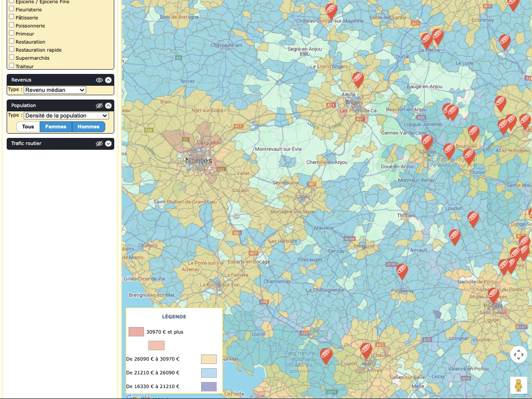Check the Traiteur checkbox

click(x=11, y=66)
